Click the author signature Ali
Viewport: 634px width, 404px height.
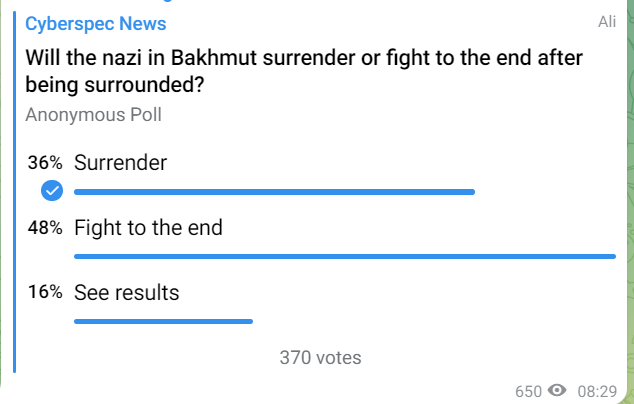click(x=606, y=22)
